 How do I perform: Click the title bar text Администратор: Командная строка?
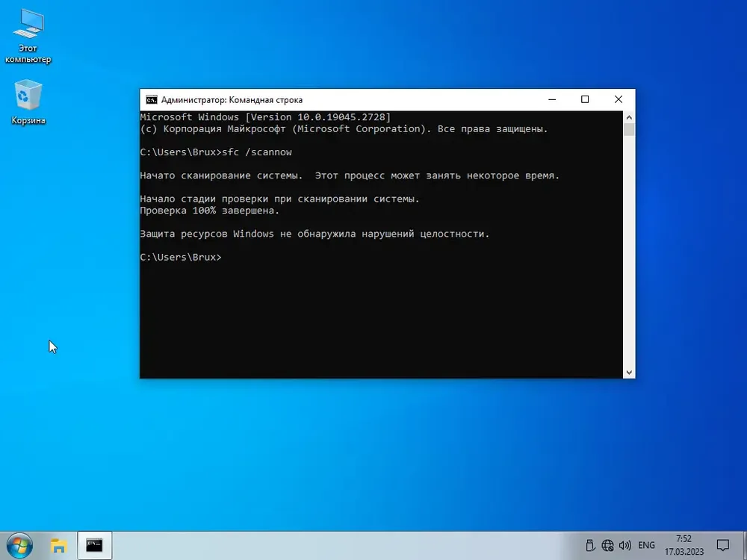(232, 100)
